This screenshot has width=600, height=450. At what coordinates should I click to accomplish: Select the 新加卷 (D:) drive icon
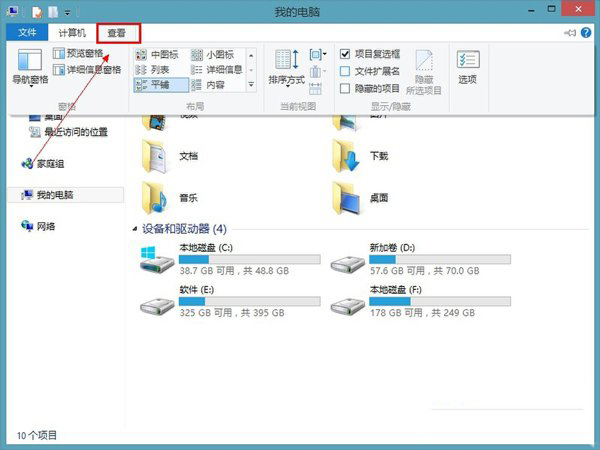[347, 264]
